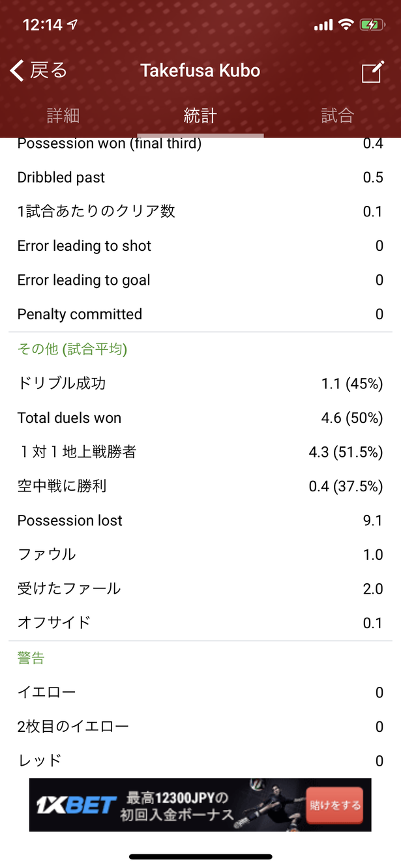Tap the cellular signal bars icon
This screenshot has width=401, height=868.
coord(323,25)
